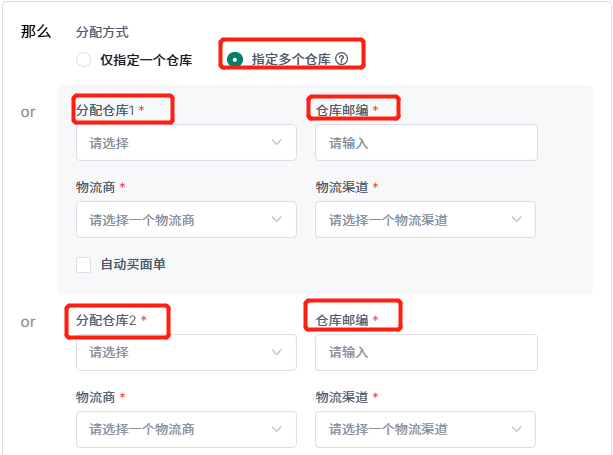Viewport: 613px width, 455px height.
Task: Click the help icon beside 指定多个仓库
Action: click(342, 59)
